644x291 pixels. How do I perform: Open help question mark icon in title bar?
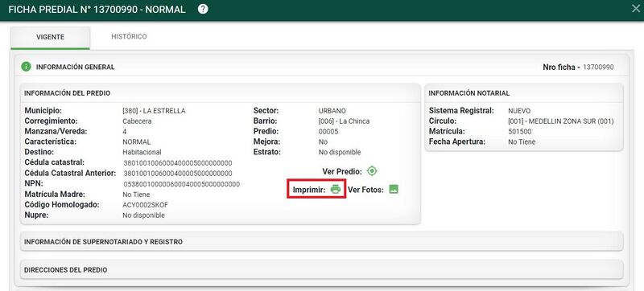[x=203, y=9]
